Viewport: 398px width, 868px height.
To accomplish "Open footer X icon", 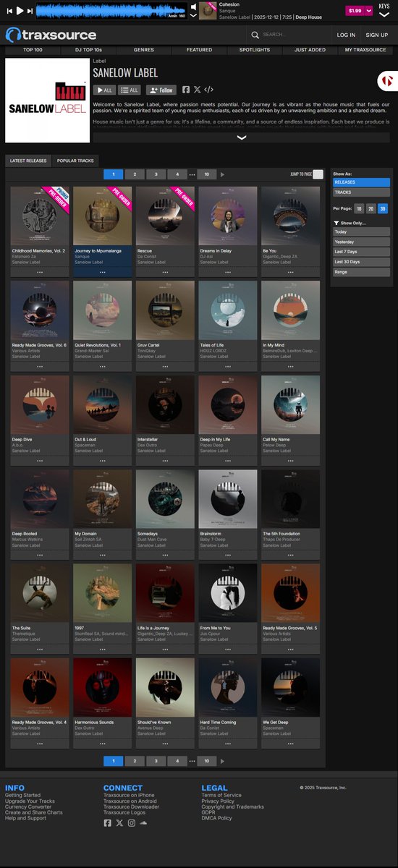I will [119, 823].
